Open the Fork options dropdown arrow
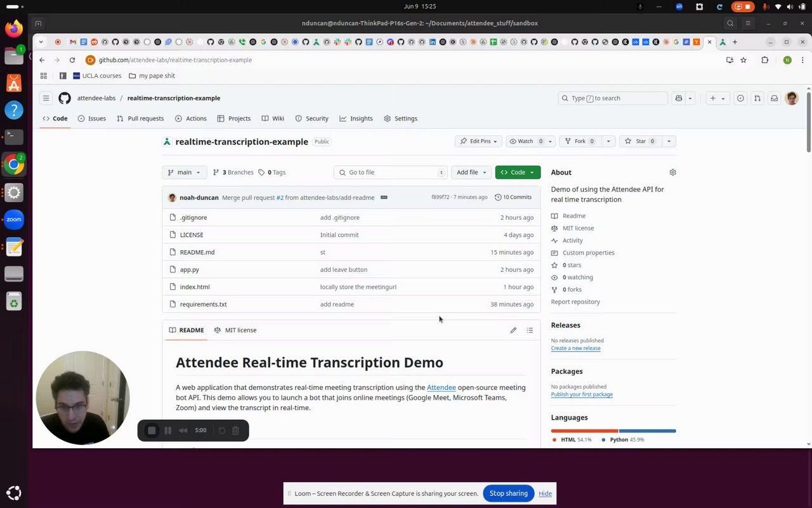Screen dimensions: 812x508 [x=608, y=141]
